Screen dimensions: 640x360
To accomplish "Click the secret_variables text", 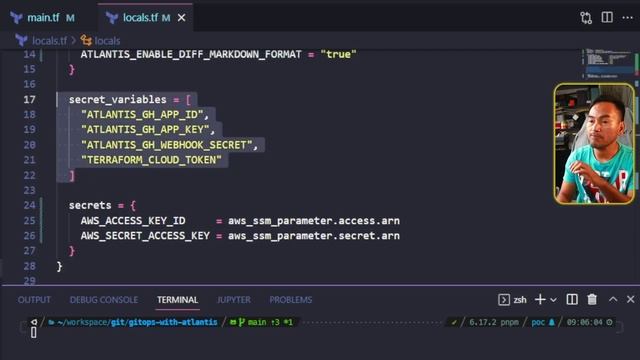I will (118, 100).
